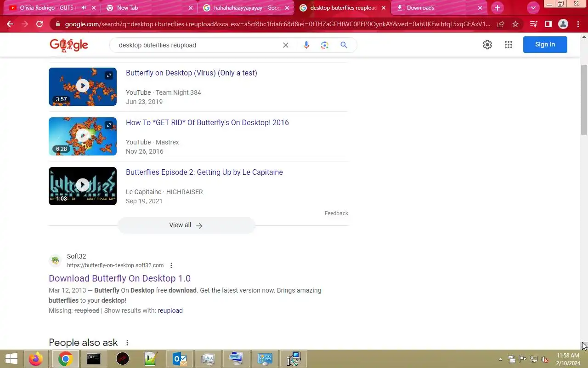Open the media controls icon in the toolbar
Viewport: 588px width, 368px height.
[x=533, y=24]
